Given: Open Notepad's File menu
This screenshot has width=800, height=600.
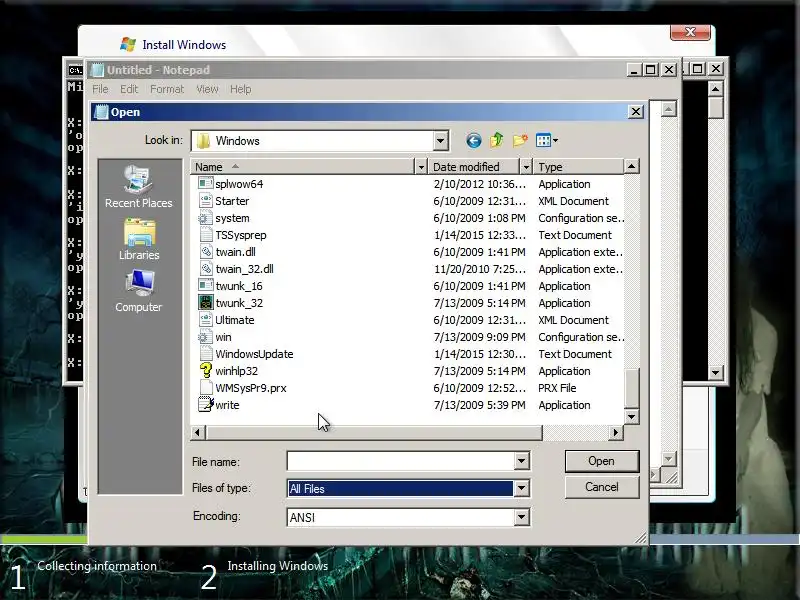Looking at the screenshot, I should click(x=100, y=89).
